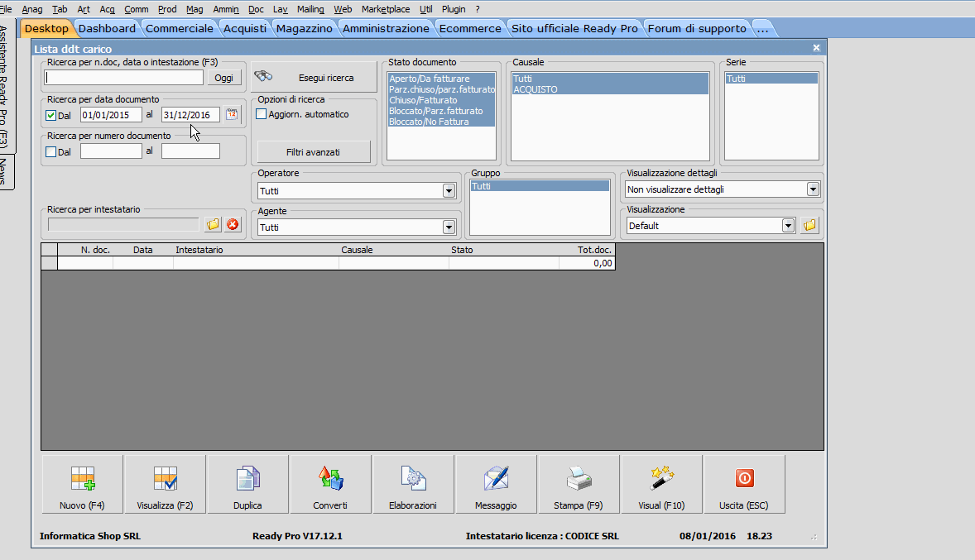Click the Esegui ricerca button

coord(314,78)
